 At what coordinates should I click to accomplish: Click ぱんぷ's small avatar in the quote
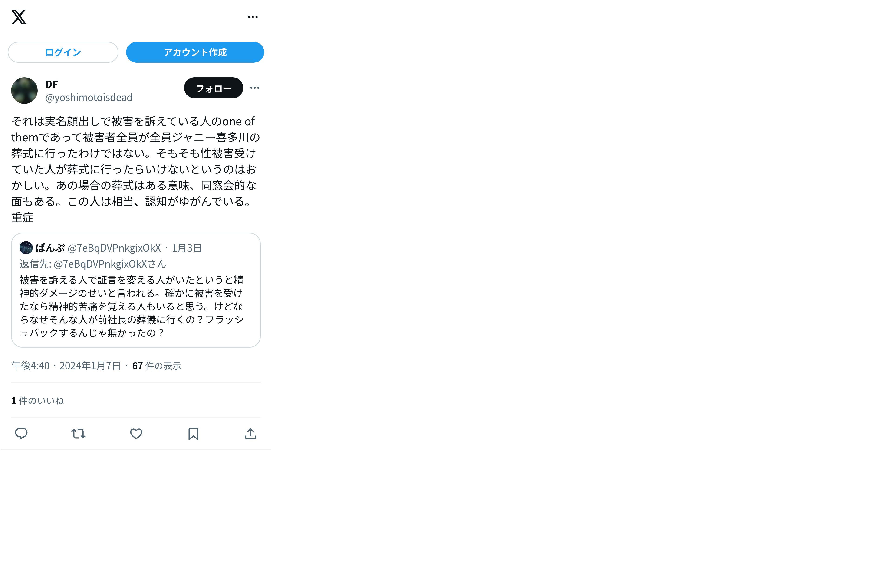coord(26,248)
